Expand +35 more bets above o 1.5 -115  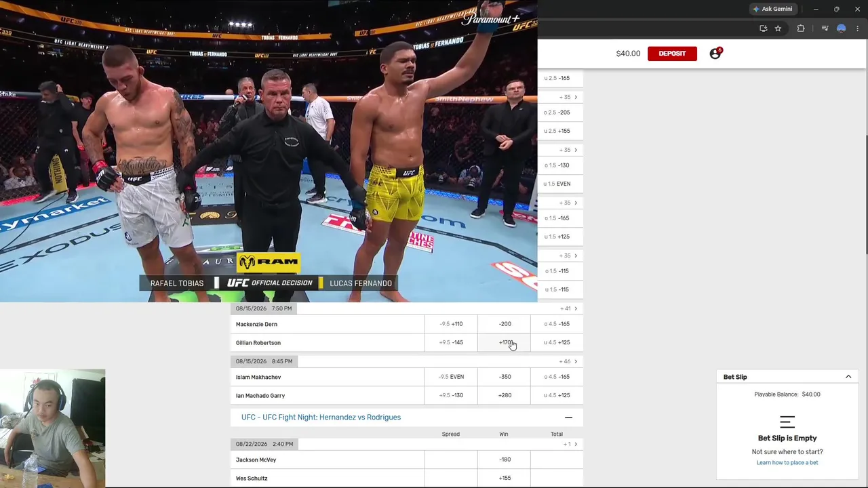tap(568, 256)
